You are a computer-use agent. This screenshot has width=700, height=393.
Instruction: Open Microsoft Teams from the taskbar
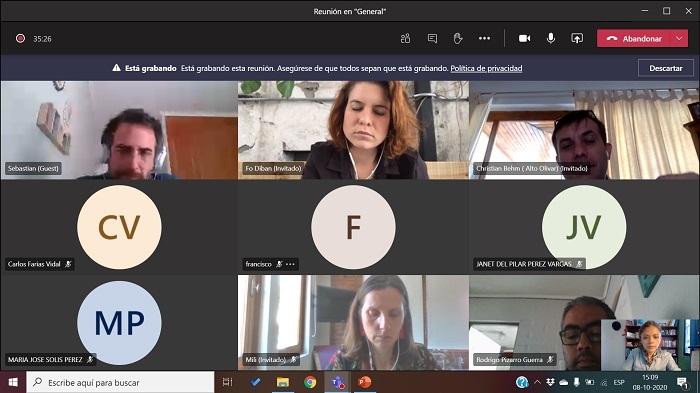[x=338, y=382]
